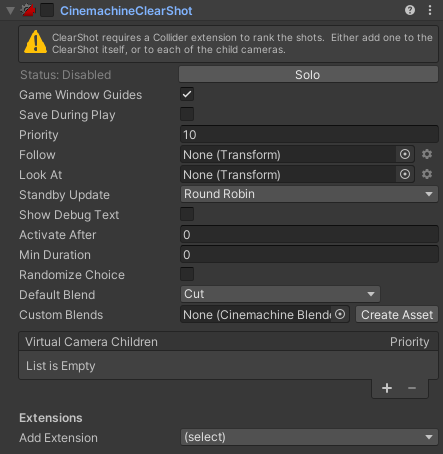Screen dimensions: 443x454
Task: Click the gear icon beside Follow
Action: click(427, 154)
